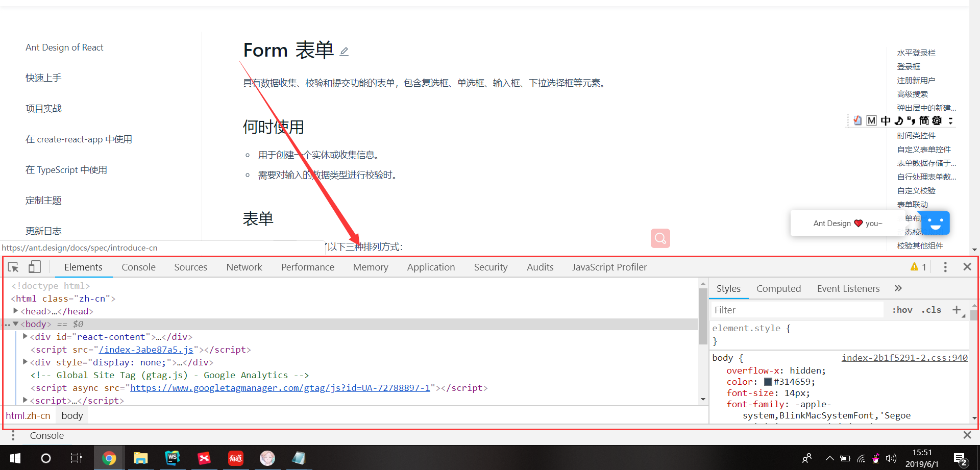Open IME toolbar options arrow
Screen dimensions: 980x470
click(x=950, y=120)
